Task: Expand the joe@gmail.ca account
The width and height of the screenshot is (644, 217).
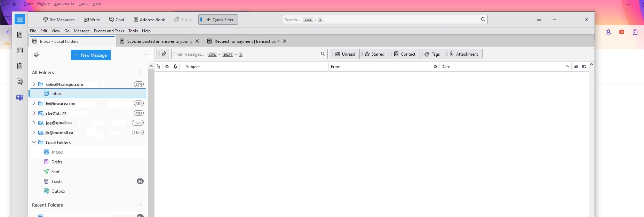Action: coord(34,123)
